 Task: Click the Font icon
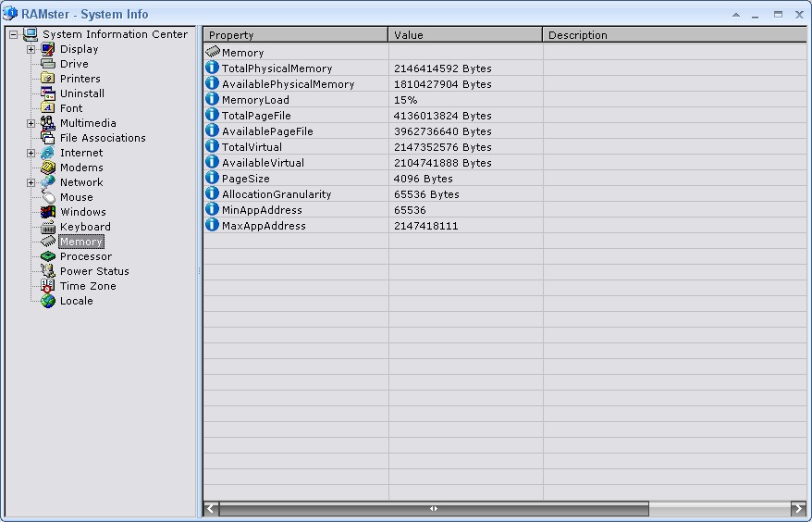(x=48, y=108)
